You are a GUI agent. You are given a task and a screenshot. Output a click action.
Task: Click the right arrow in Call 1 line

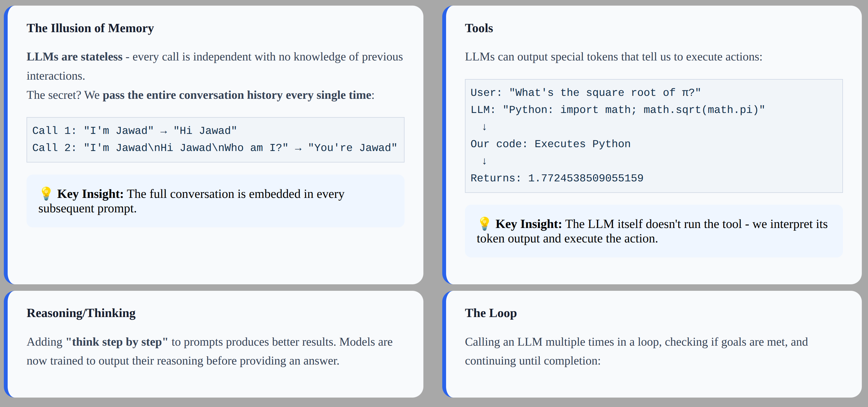[x=164, y=131]
